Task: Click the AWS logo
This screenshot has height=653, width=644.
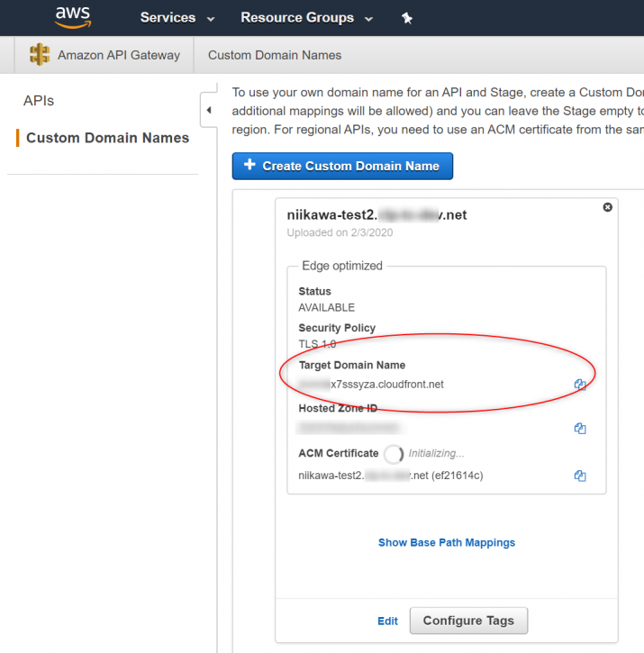Action: click(x=73, y=17)
